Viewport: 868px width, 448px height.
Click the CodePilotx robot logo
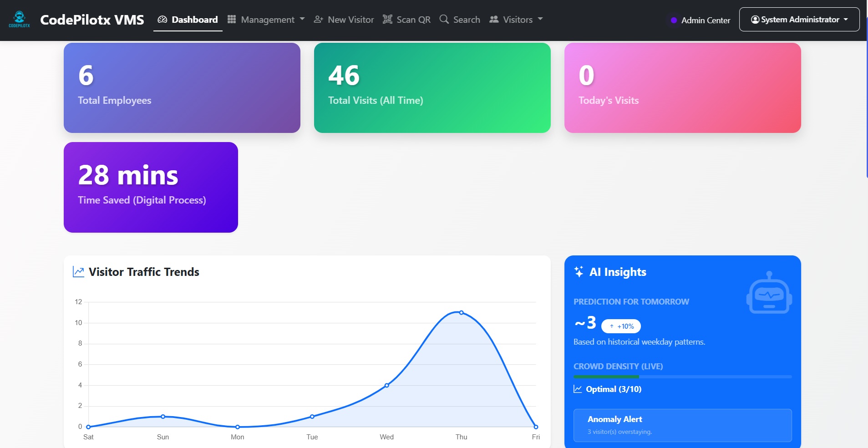(x=19, y=18)
